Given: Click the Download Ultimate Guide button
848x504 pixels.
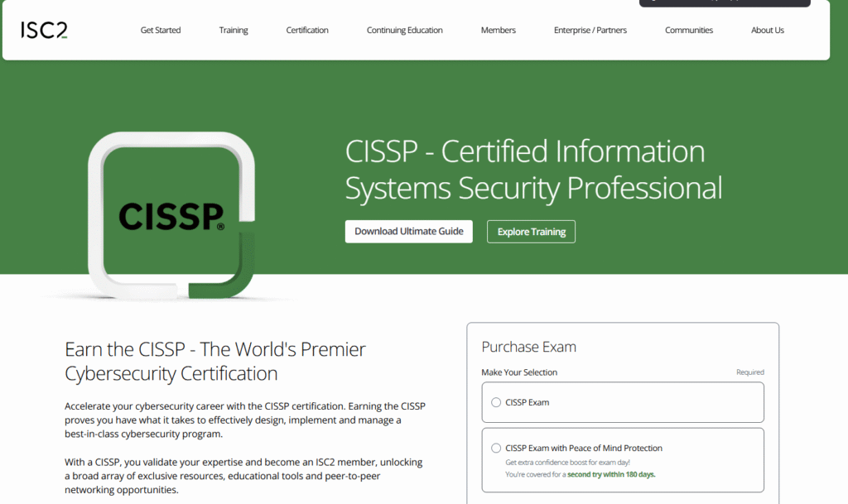Looking at the screenshot, I should pyautogui.click(x=409, y=231).
